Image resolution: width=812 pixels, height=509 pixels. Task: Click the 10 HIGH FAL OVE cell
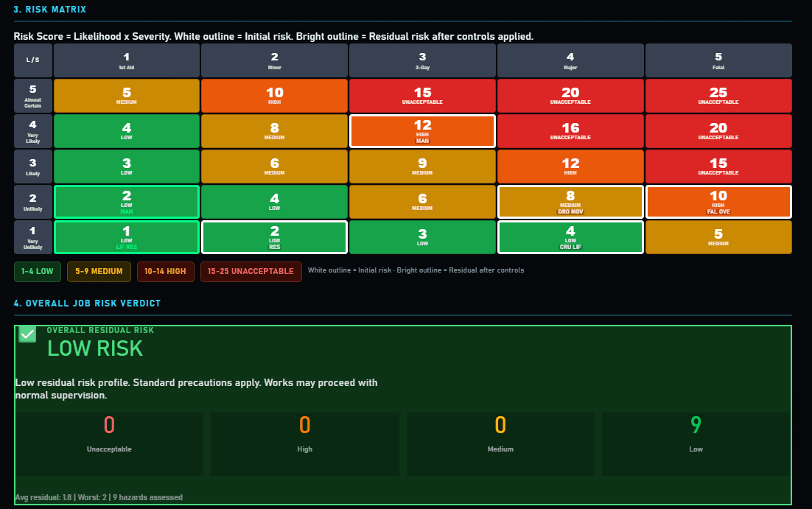(718, 201)
